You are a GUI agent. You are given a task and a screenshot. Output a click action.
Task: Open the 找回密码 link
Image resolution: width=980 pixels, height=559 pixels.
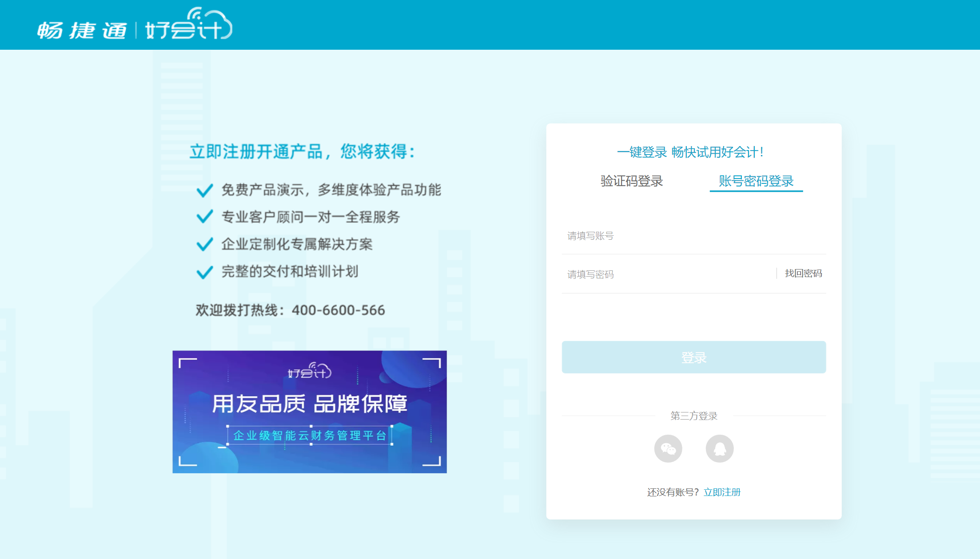coord(803,274)
